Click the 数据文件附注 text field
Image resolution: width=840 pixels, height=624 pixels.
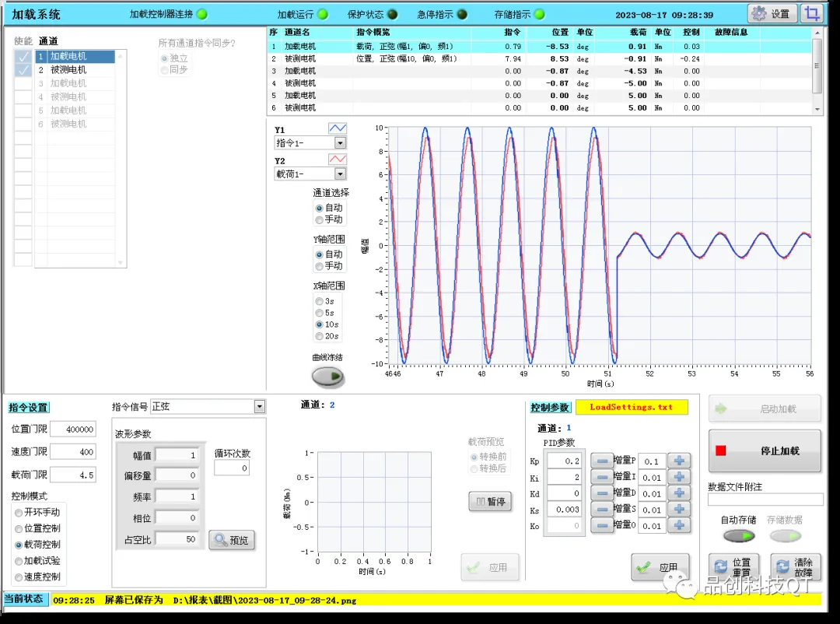[765, 500]
